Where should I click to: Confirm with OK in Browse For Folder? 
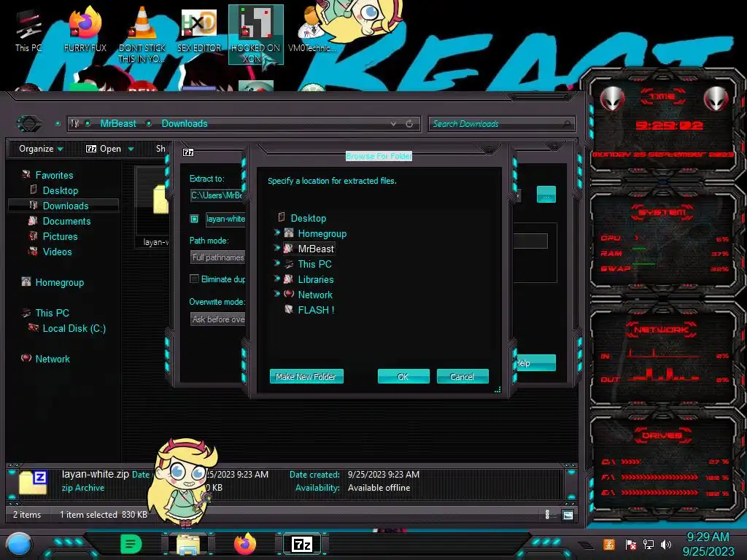pos(403,377)
